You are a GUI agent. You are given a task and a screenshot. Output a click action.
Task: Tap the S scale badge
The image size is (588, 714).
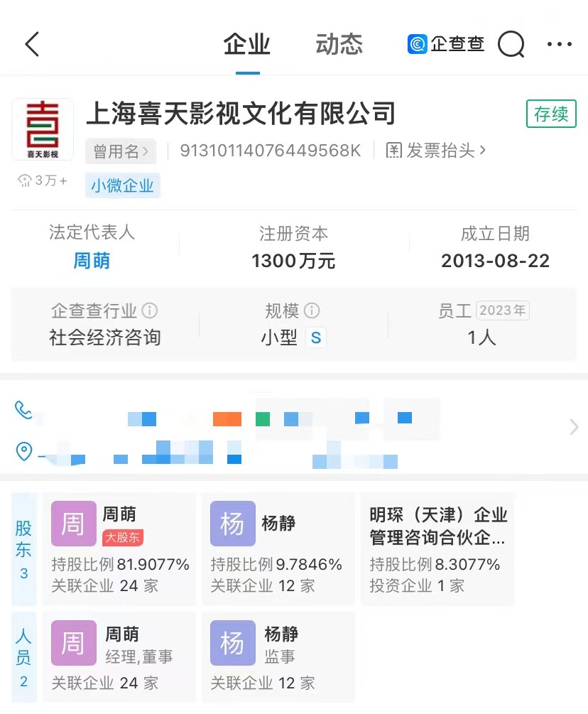coord(316,338)
